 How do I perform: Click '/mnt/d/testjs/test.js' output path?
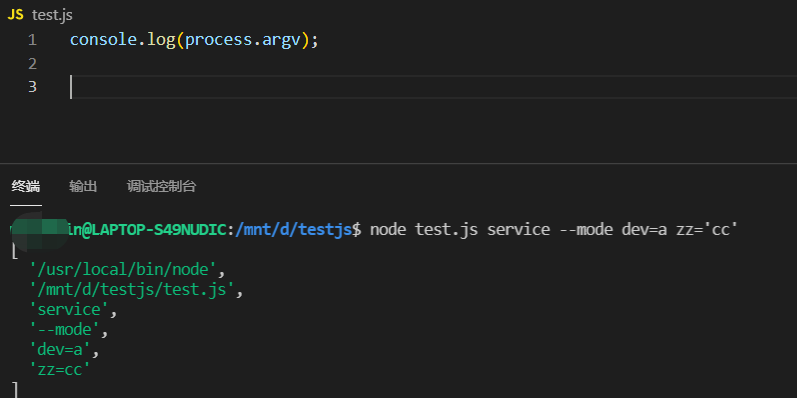click(132, 289)
